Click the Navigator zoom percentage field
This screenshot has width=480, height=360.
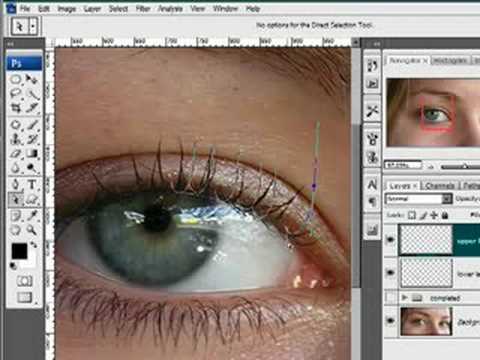[x=403, y=165]
